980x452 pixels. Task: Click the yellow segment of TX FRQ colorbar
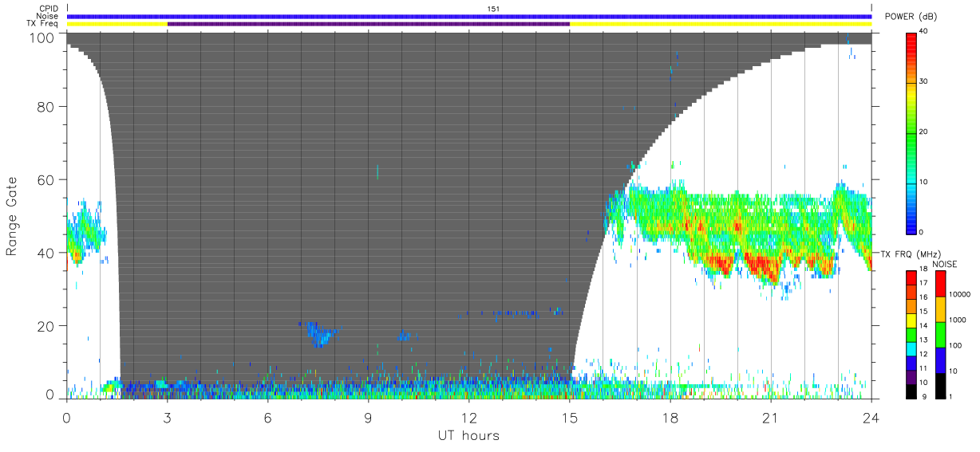(x=911, y=320)
